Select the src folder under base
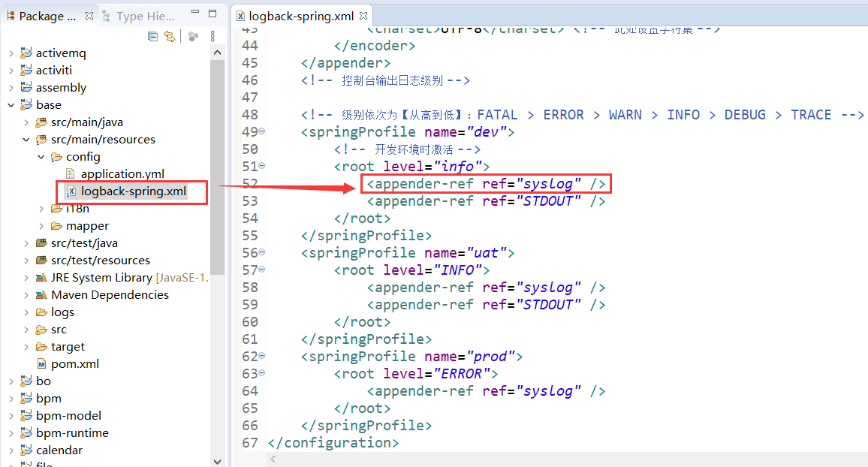 (x=59, y=330)
